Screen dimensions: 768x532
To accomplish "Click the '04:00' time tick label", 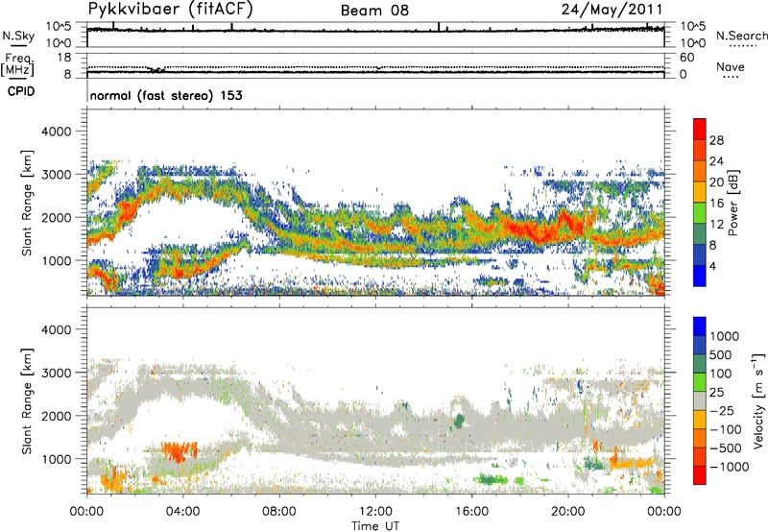I will tap(183, 512).
